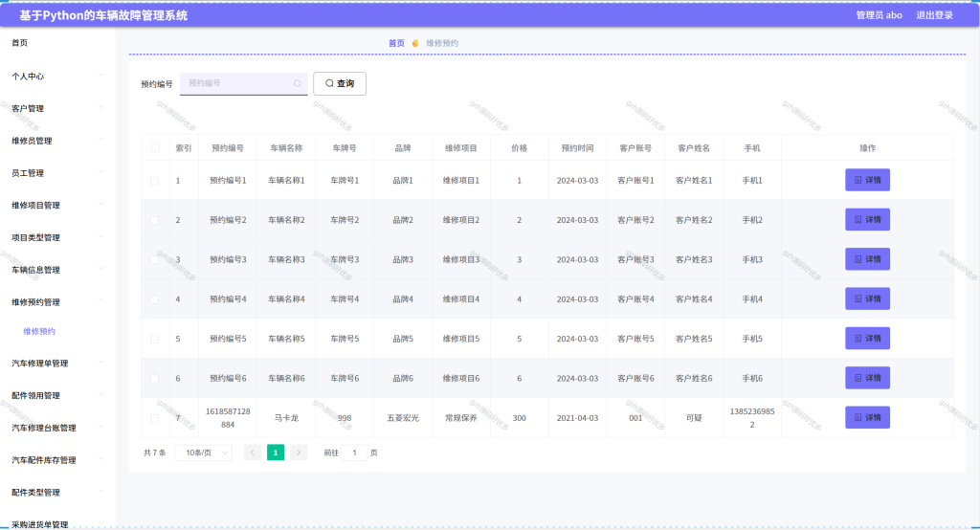Open 详情 for 预约编号3
This screenshot has height=530, width=980.
click(867, 258)
